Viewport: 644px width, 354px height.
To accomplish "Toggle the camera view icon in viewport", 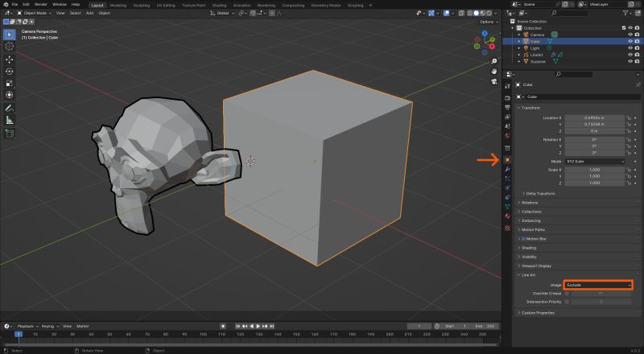I will click(x=493, y=82).
